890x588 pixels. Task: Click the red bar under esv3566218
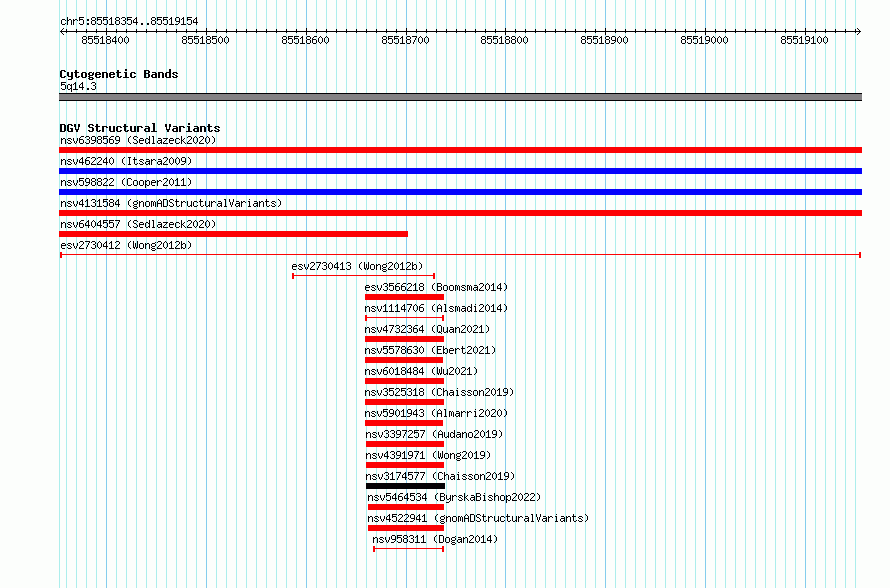pos(404,297)
